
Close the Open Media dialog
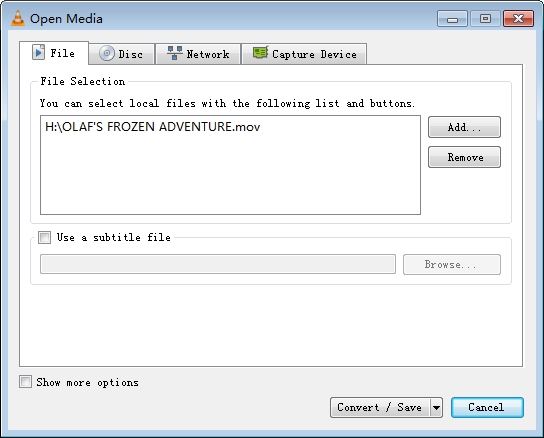(518, 19)
